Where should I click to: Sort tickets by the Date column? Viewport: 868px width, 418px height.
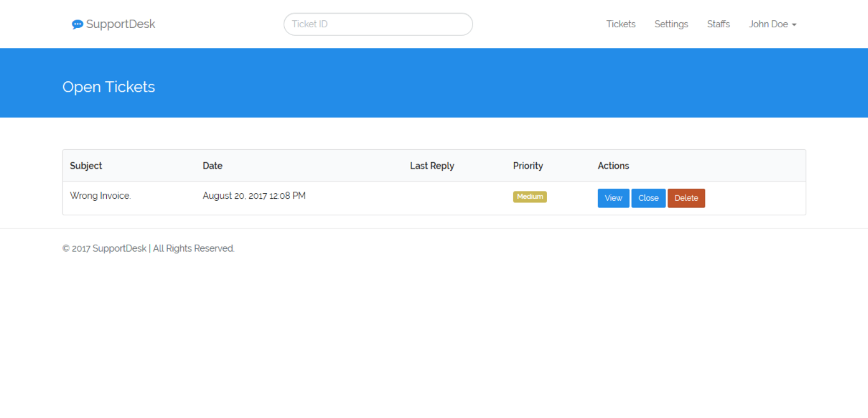212,165
